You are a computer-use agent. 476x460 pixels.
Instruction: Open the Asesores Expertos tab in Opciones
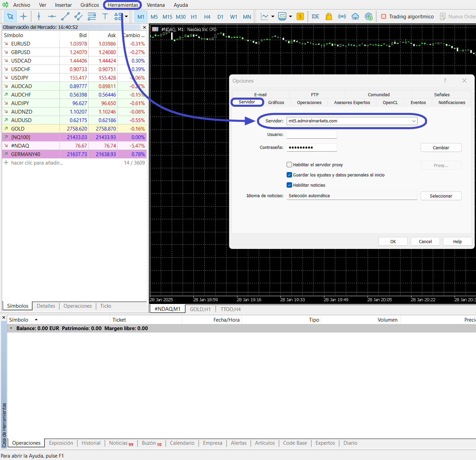(352, 102)
